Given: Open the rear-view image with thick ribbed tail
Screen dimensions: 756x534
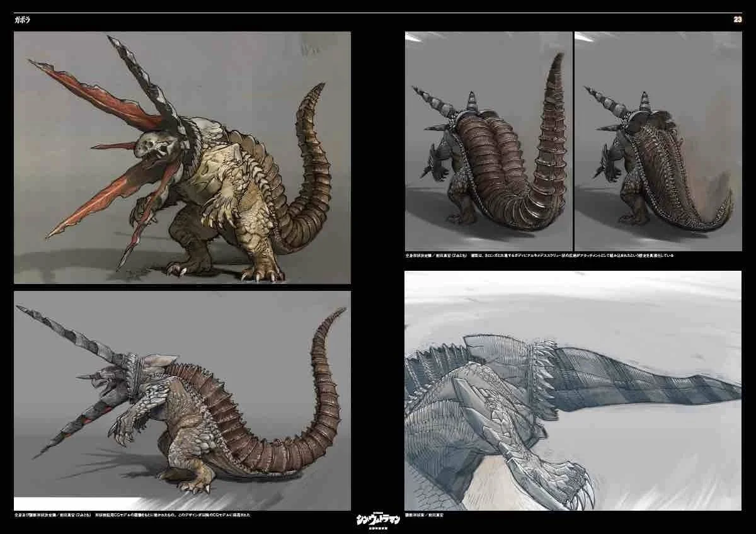Looking at the screenshot, I should (x=488, y=141).
